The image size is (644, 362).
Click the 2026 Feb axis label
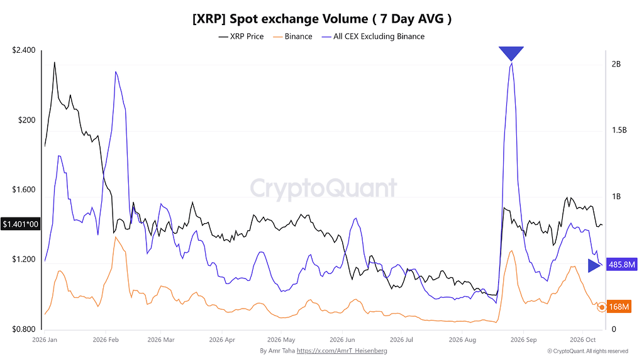106,340
